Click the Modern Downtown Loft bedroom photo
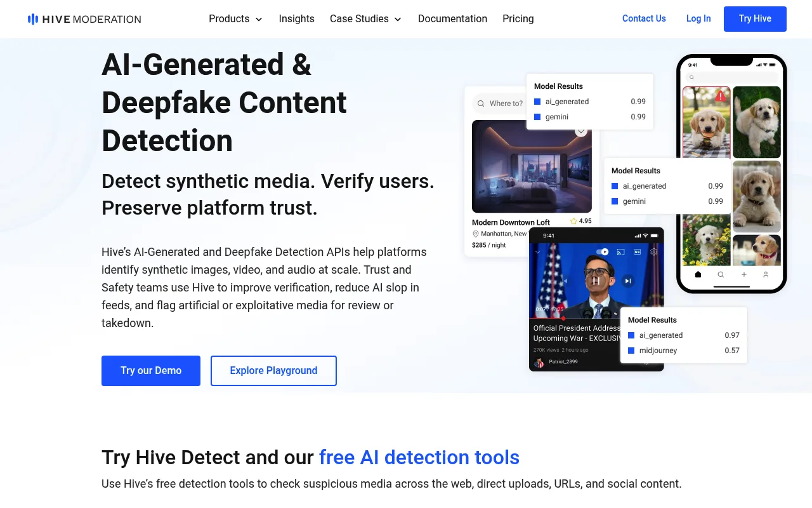812x508 pixels. [532, 166]
